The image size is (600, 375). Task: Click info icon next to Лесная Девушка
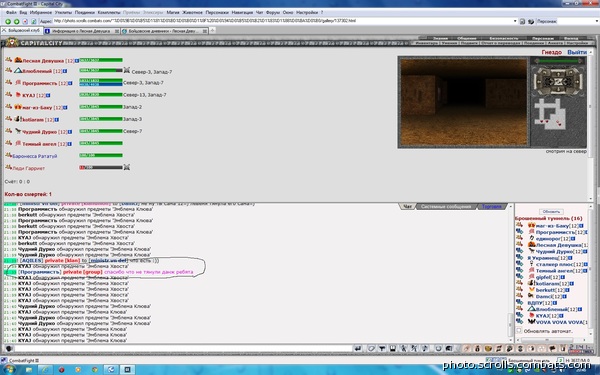click(77, 61)
